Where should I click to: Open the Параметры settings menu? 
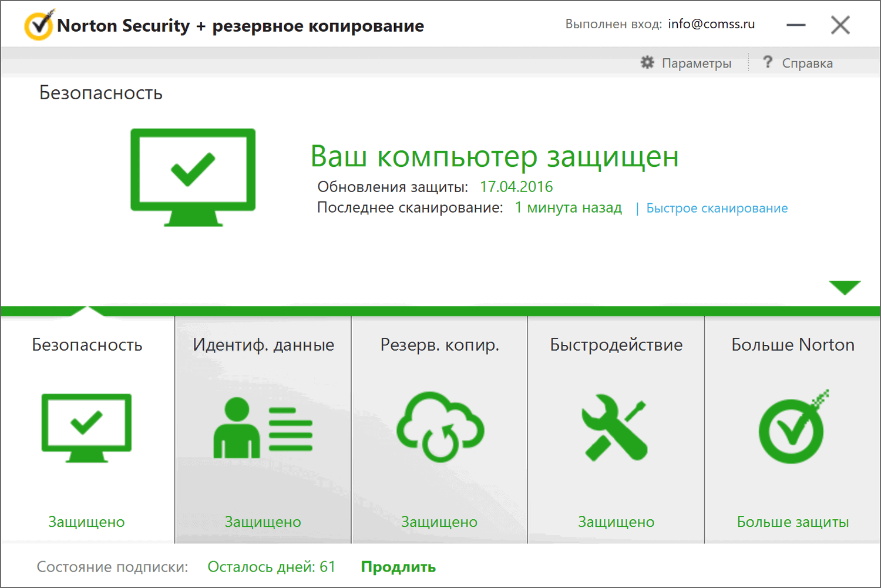tap(697, 63)
